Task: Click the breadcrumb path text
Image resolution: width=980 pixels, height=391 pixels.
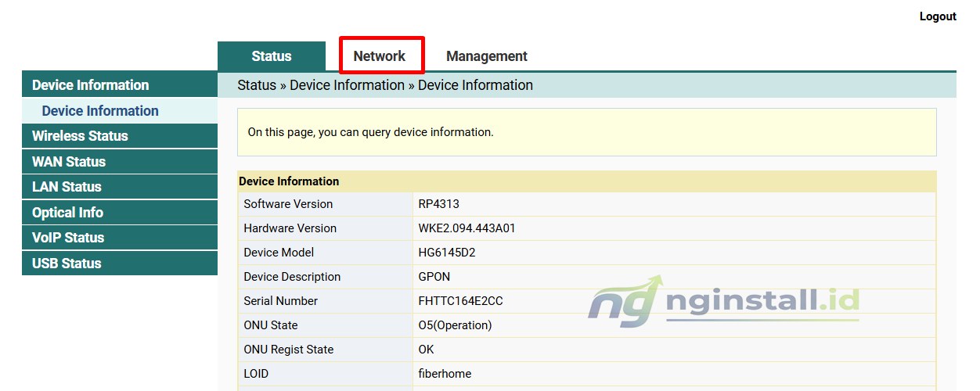Action: tap(385, 85)
